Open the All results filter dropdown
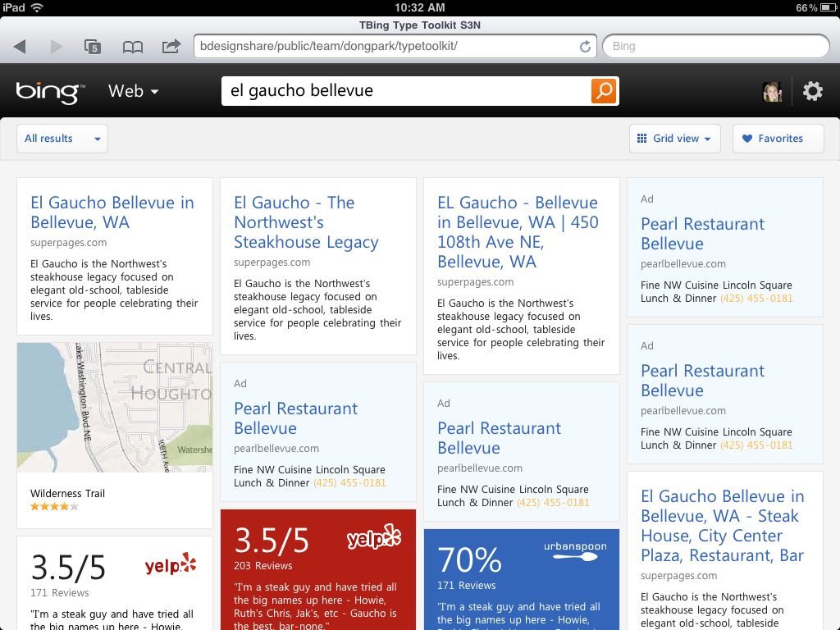Viewport: 840px width, 630px height. pos(62,139)
